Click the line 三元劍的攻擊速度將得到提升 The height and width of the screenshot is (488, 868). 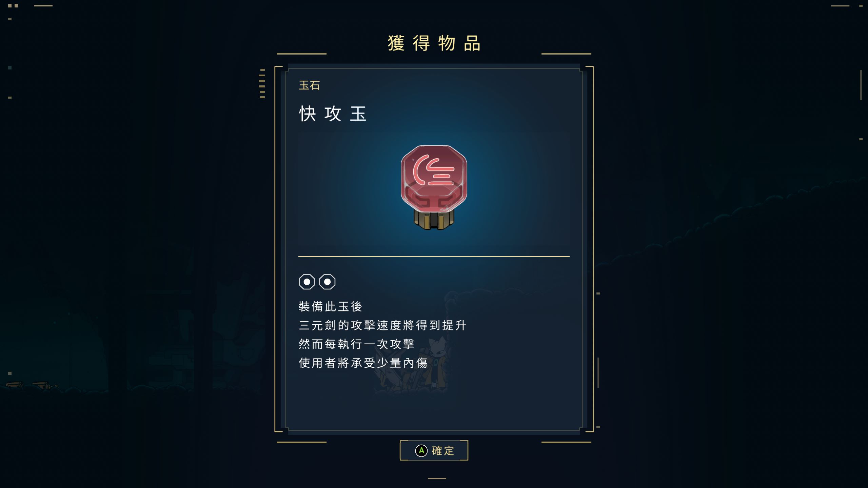point(382,325)
